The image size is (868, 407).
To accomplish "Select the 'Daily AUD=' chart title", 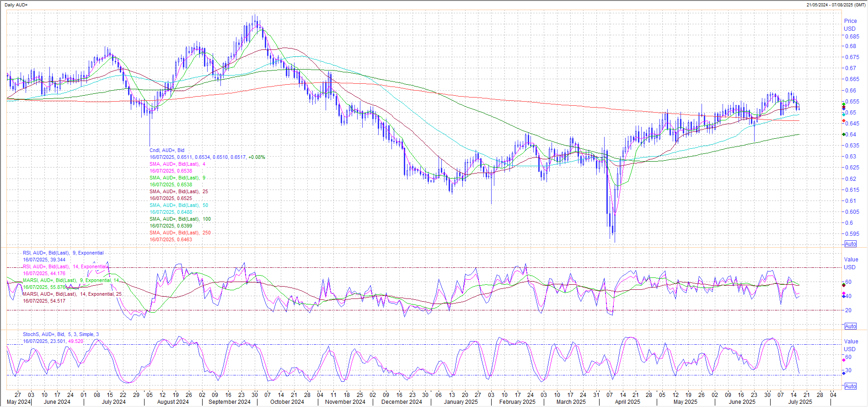I will tap(16, 5).
